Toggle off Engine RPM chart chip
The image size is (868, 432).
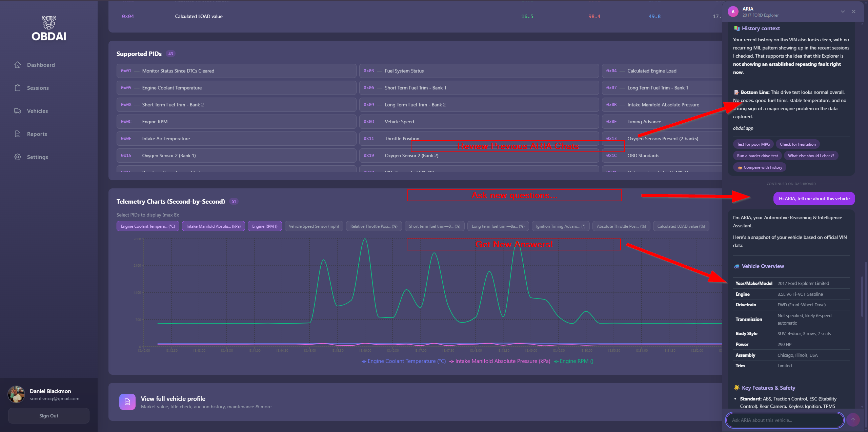(x=264, y=226)
